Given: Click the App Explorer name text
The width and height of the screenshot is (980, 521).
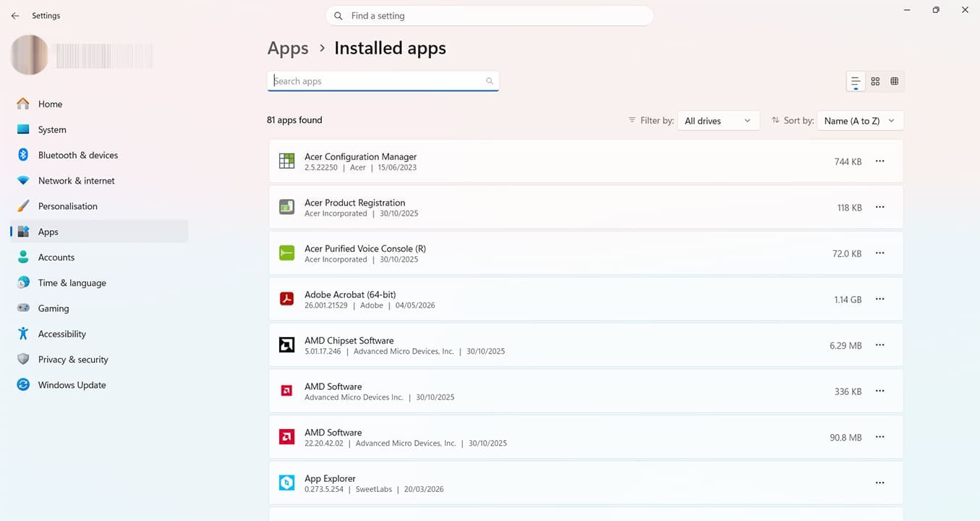Looking at the screenshot, I should click(330, 478).
